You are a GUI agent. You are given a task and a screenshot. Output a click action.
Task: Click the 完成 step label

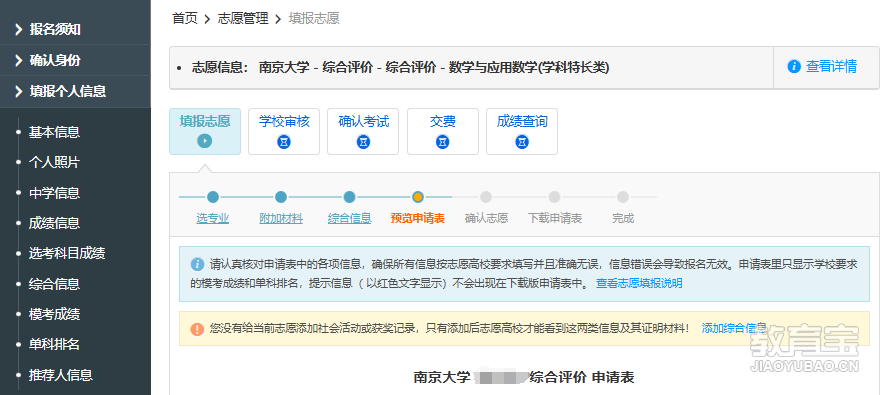(623, 218)
